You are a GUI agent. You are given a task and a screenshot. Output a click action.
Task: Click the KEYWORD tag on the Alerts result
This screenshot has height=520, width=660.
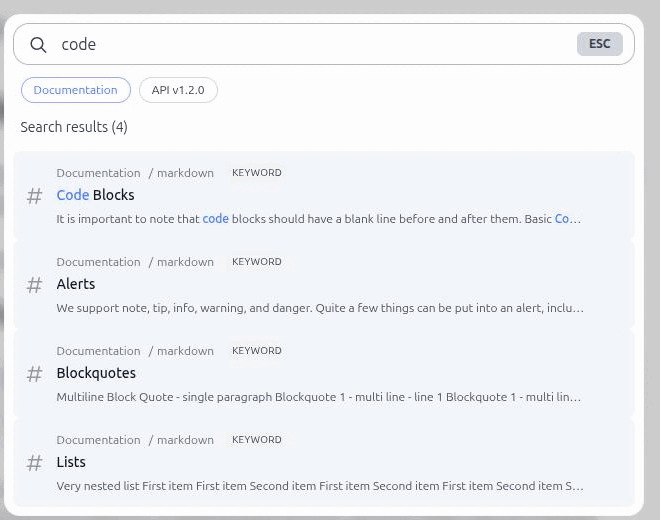(257, 261)
